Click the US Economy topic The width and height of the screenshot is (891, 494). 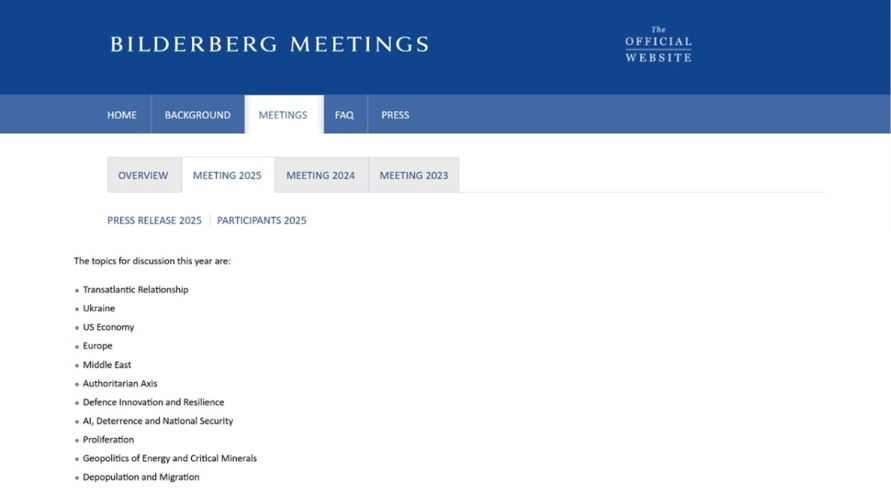tap(109, 327)
